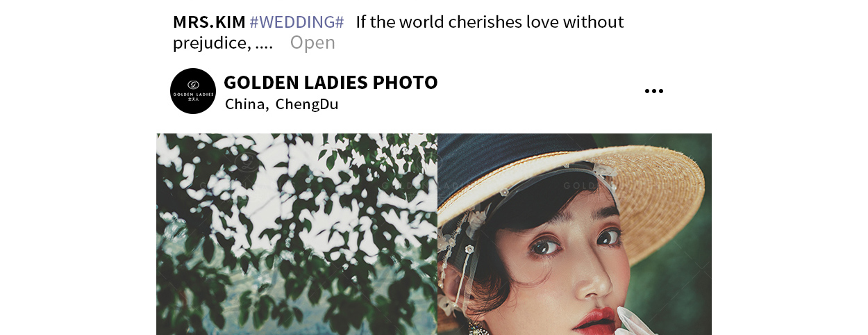Expand the truncated caption via Open
The image size is (868, 335).
pyautogui.click(x=312, y=42)
